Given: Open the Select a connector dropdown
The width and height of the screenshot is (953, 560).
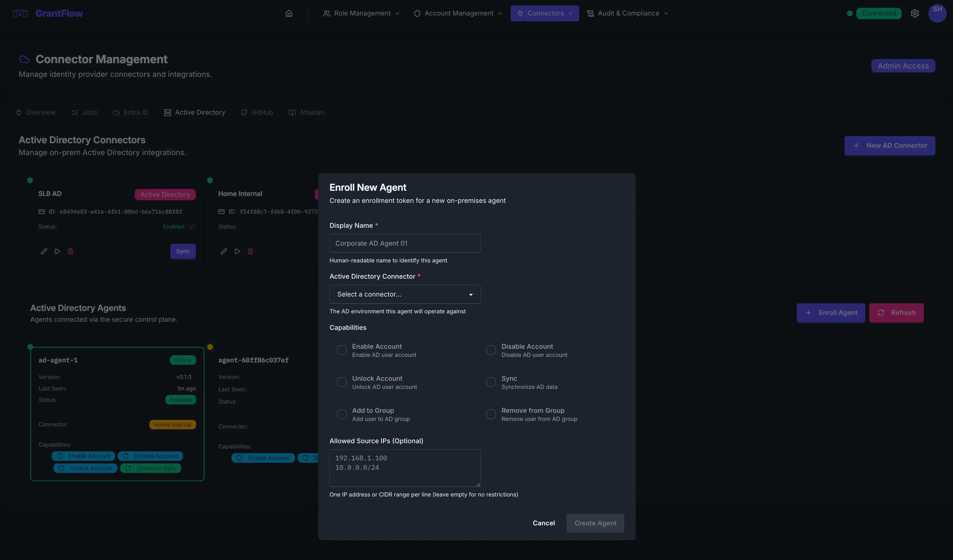Looking at the screenshot, I should [x=405, y=294].
